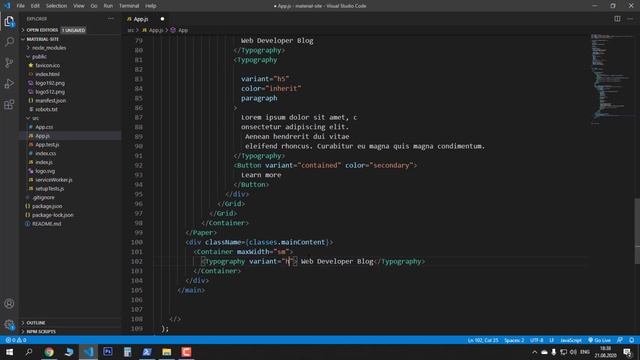Screen dimensions: 640x360
Task: Open Windows Action Center notifications
Action: click(627, 352)
